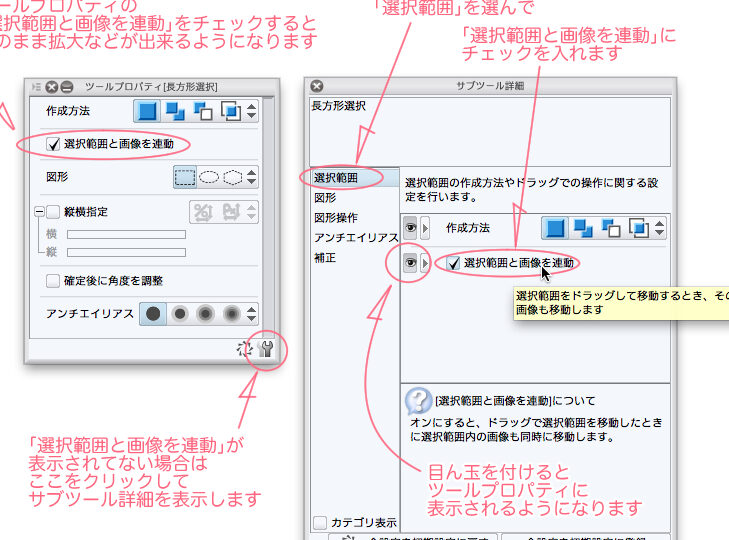Expand triangle beside 選択範囲と画像を連動 row
729x540 pixels.
point(425,263)
